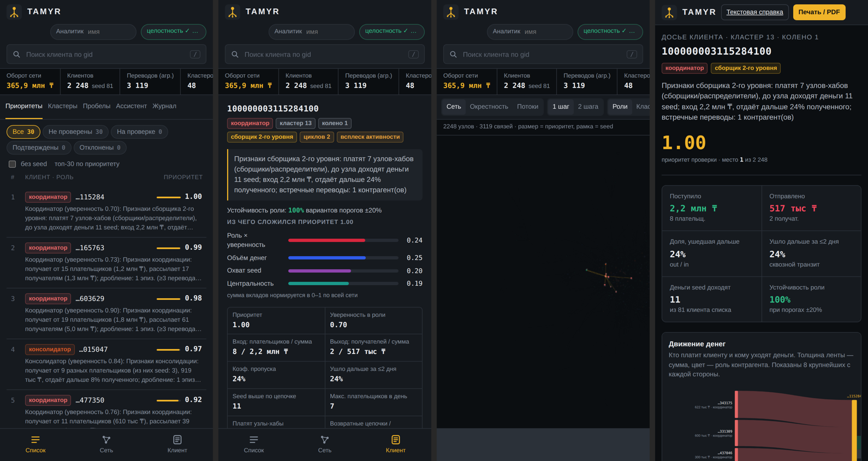This screenshot has height=461, width=868.
Task: Switch to the Приоритеты tab
Action: (x=24, y=106)
